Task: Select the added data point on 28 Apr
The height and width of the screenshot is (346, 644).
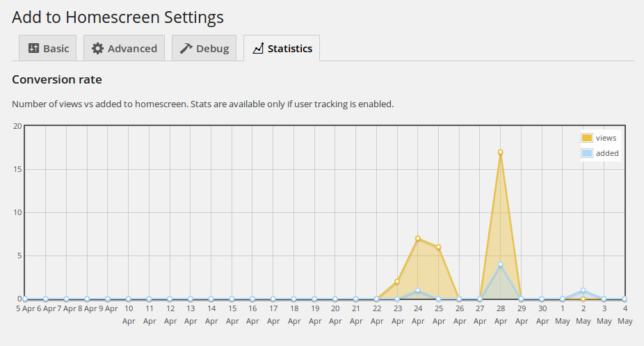Action: click(x=500, y=265)
